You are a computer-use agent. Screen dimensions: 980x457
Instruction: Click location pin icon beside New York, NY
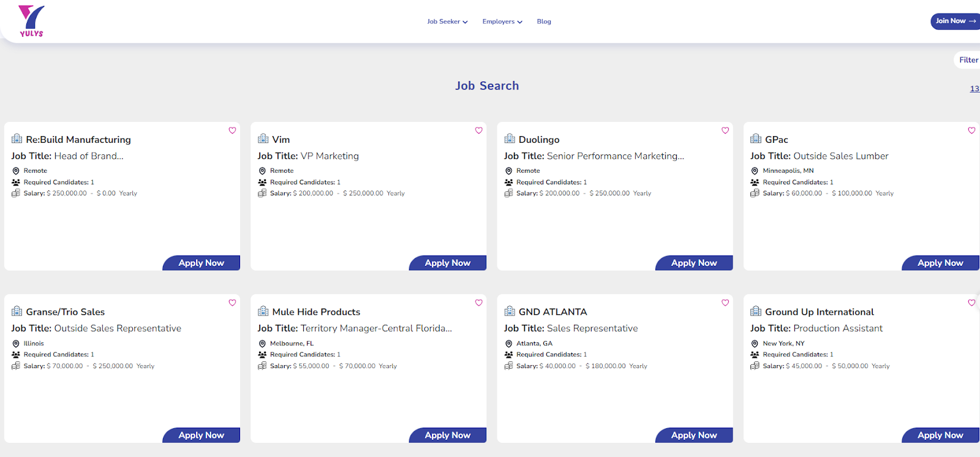pyautogui.click(x=755, y=344)
